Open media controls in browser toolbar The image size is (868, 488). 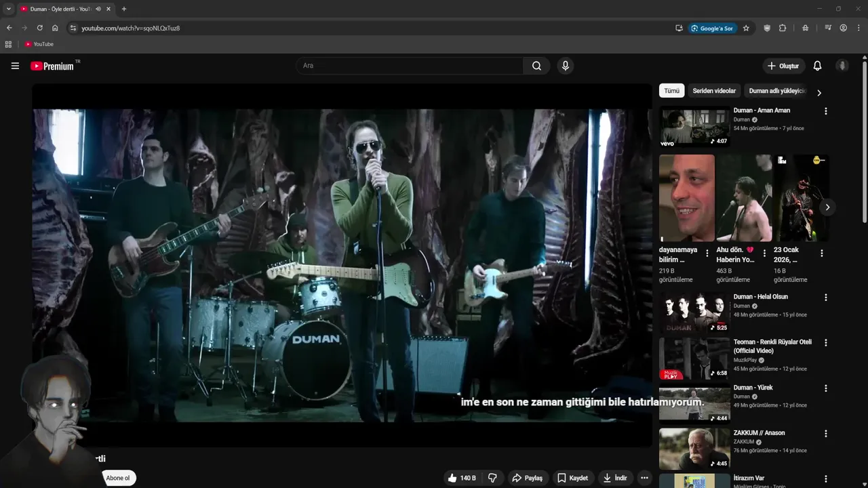[x=828, y=28]
